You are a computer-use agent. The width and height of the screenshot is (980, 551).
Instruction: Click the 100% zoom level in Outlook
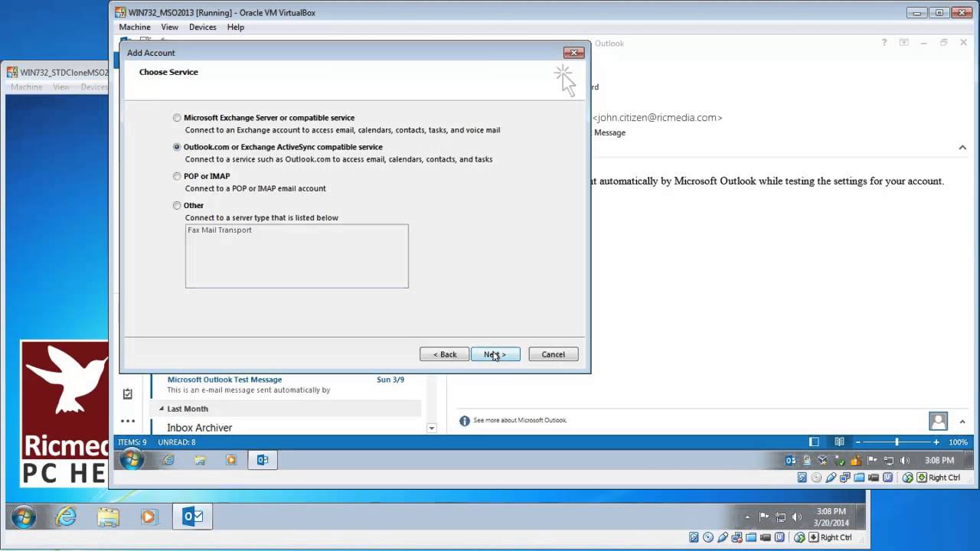[958, 442]
